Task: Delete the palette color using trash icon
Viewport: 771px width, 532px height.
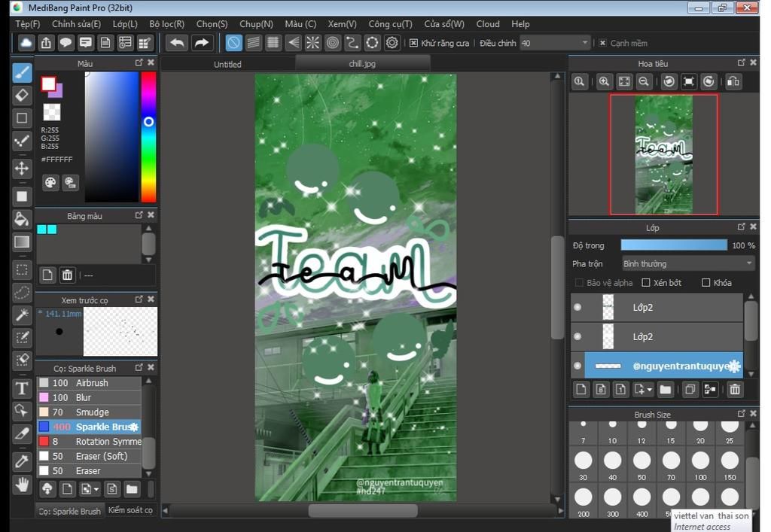Action: [67, 275]
